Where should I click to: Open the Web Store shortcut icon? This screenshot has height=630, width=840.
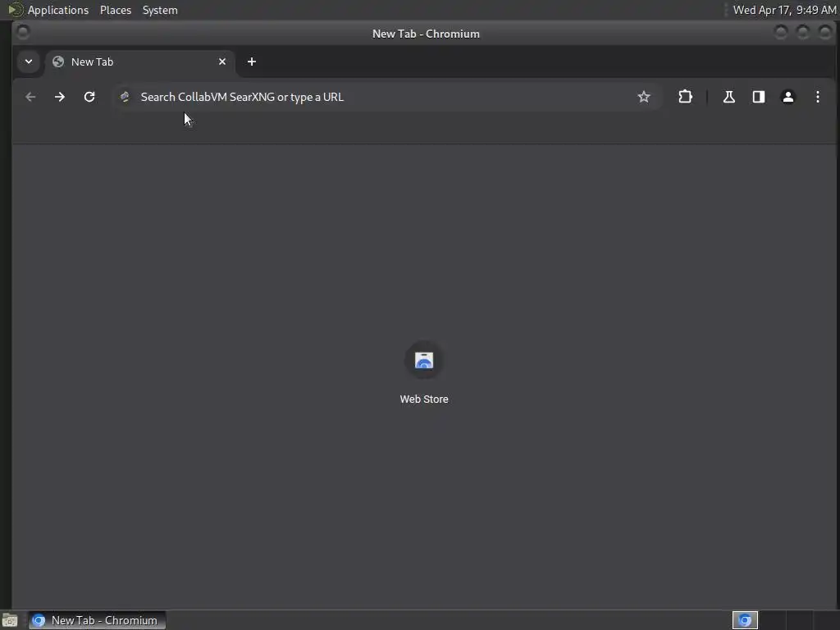coord(424,361)
